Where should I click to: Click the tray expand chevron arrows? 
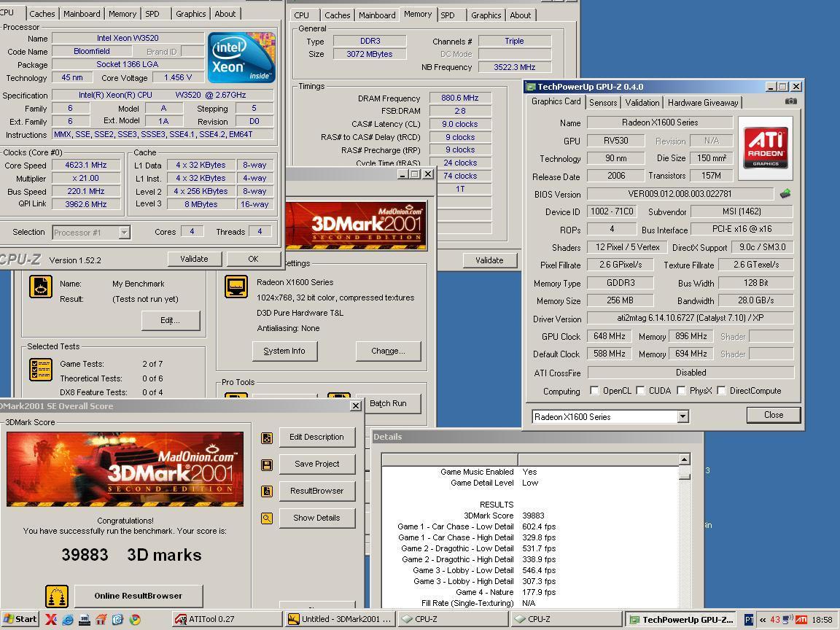762,620
